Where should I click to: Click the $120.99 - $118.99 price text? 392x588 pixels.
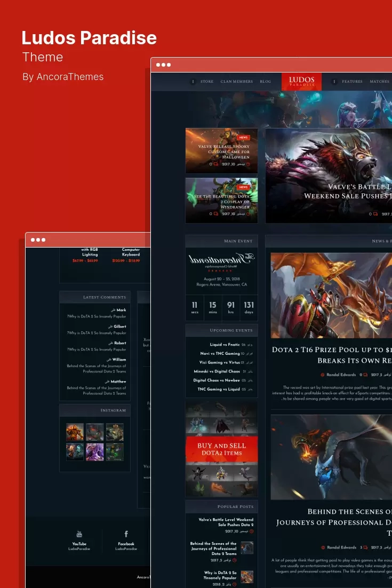click(x=126, y=260)
